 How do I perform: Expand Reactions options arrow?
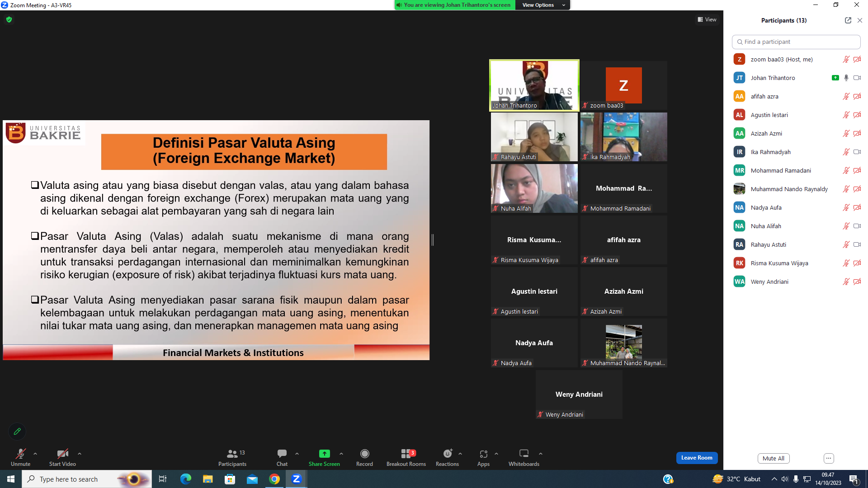point(460,454)
